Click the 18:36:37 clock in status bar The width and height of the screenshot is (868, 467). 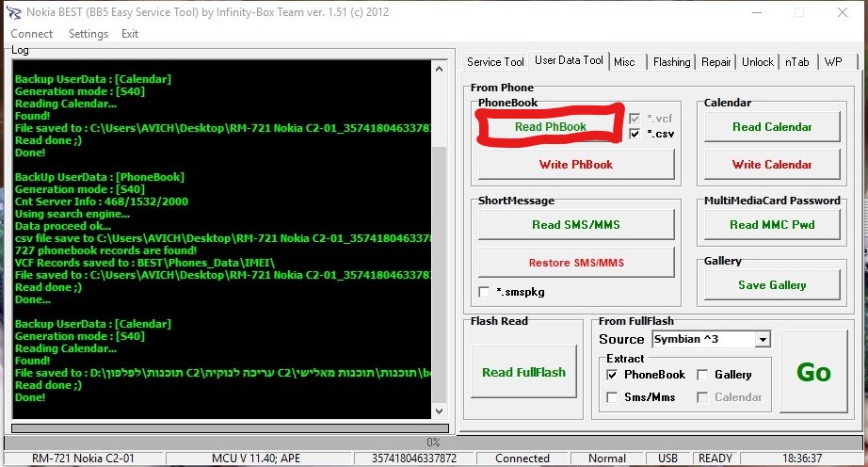click(802, 459)
